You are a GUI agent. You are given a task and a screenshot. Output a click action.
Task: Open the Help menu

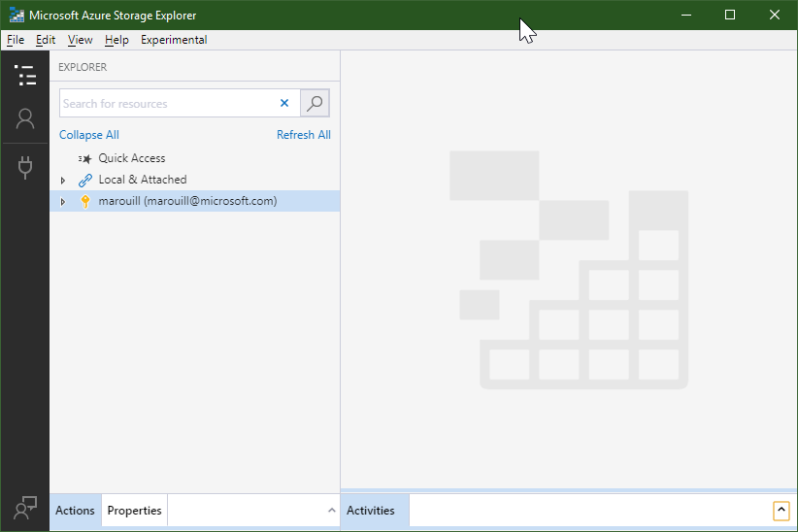point(116,40)
